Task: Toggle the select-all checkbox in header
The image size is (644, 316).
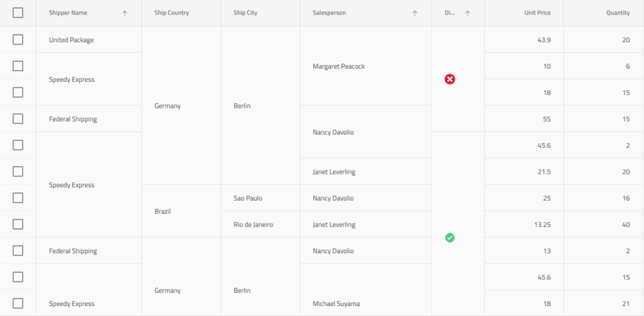Action: [18, 13]
